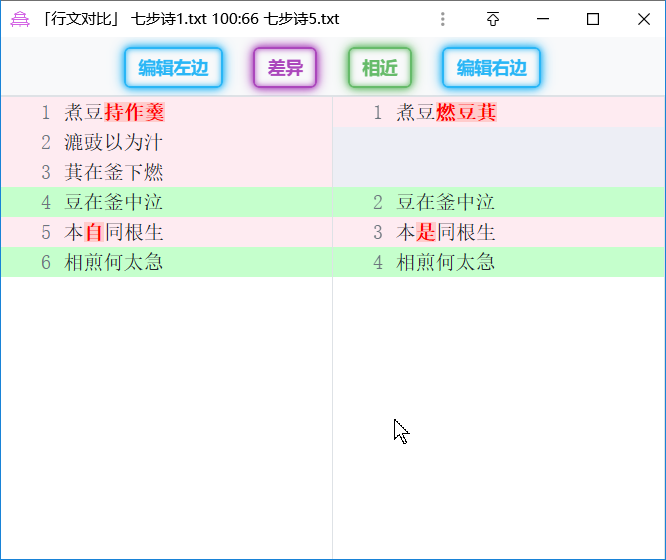The width and height of the screenshot is (666, 560).
Task: Click the 编辑左边 button
Action: click(174, 68)
